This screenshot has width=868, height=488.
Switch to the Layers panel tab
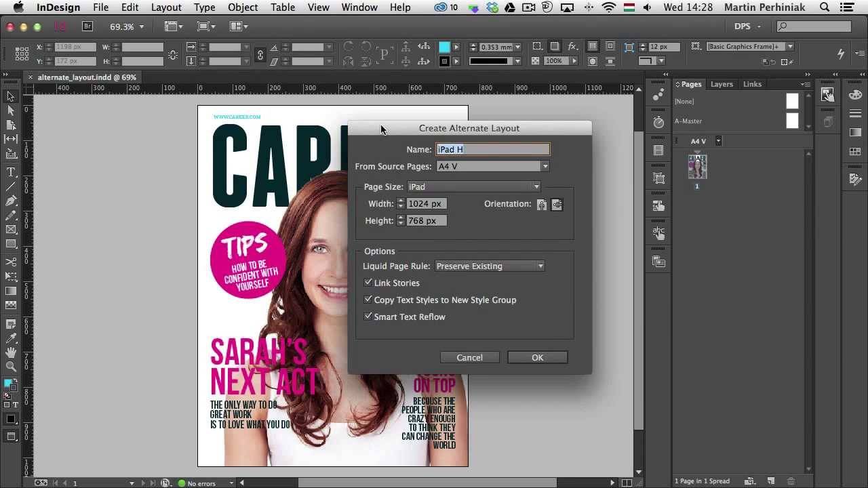pos(722,84)
